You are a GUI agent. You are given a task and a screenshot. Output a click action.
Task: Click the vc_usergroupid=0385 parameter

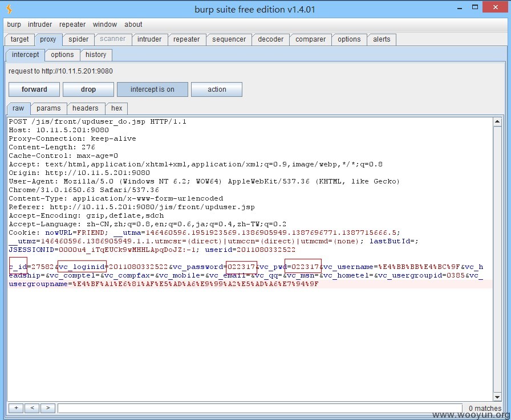point(421,275)
